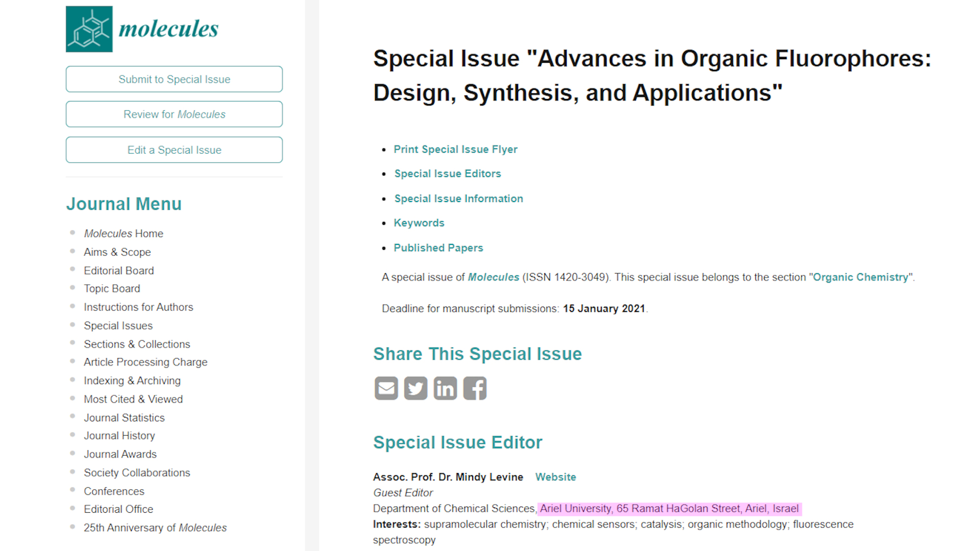
Task: Open Print Special Issue Flyer link
Action: 455,149
